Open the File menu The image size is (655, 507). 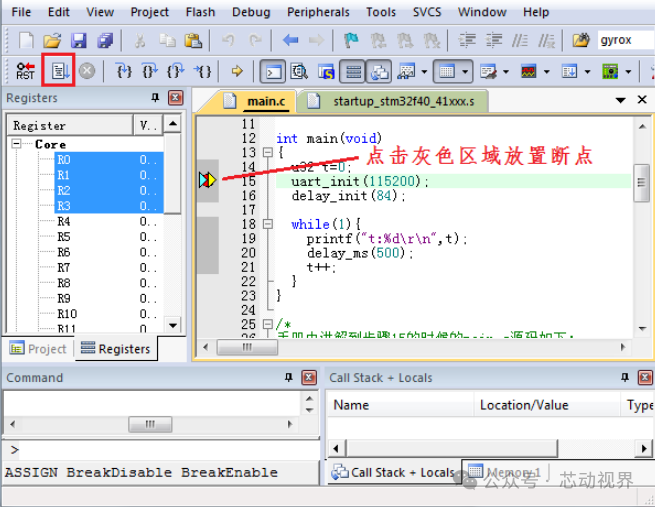(x=21, y=12)
